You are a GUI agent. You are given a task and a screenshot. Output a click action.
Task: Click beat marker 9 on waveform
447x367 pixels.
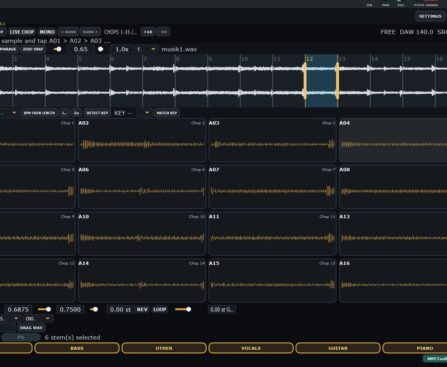(210, 59)
